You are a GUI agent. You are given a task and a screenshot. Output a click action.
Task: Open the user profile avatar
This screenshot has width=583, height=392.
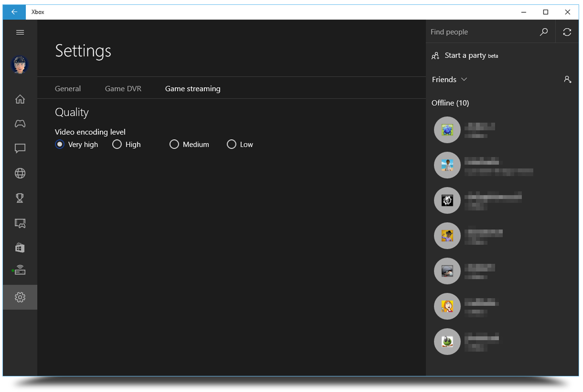tap(19, 65)
